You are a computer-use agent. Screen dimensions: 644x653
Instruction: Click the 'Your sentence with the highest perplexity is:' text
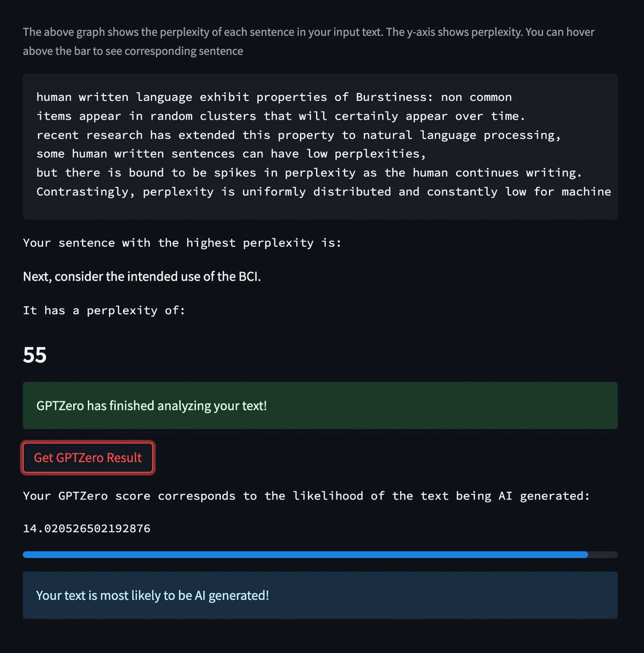pyautogui.click(x=182, y=243)
